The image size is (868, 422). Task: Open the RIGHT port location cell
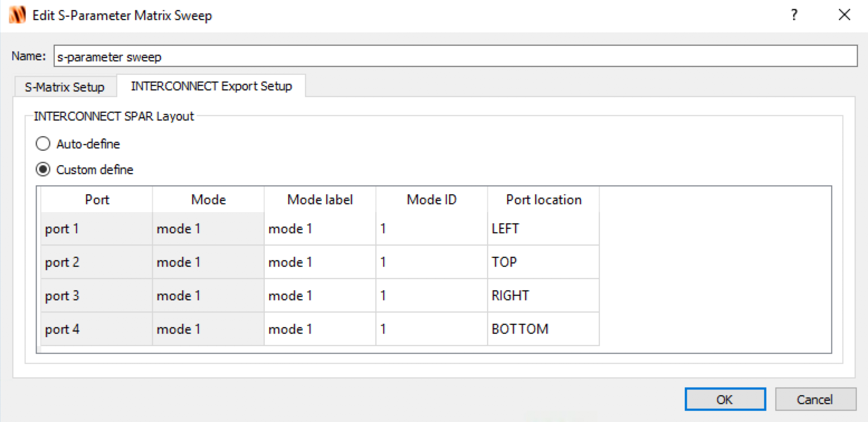pyautogui.click(x=543, y=295)
